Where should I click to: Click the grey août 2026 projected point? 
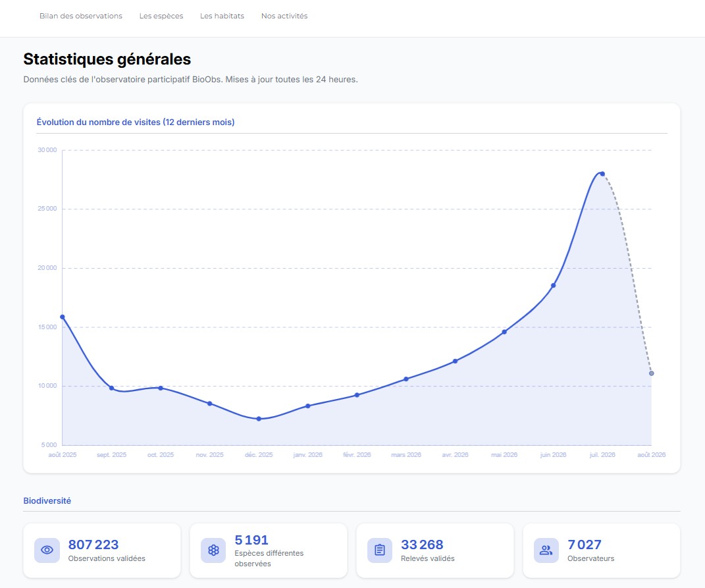click(652, 373)
